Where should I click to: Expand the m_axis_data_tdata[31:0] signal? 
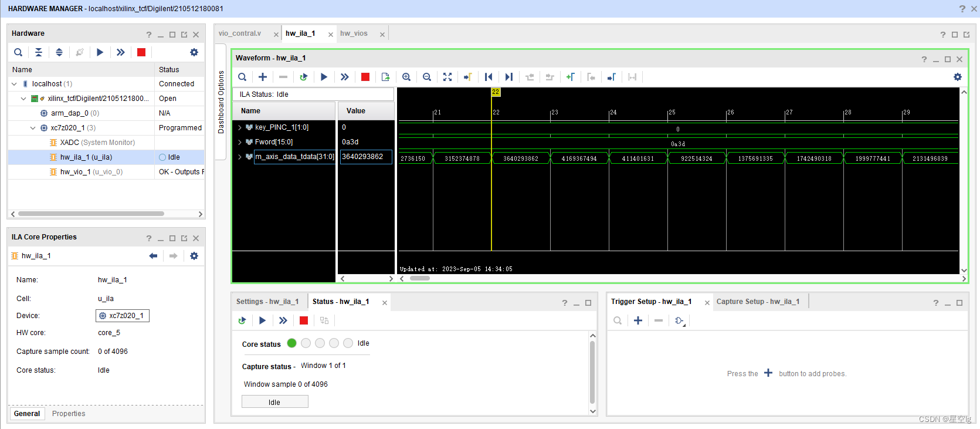coord(239,157)
